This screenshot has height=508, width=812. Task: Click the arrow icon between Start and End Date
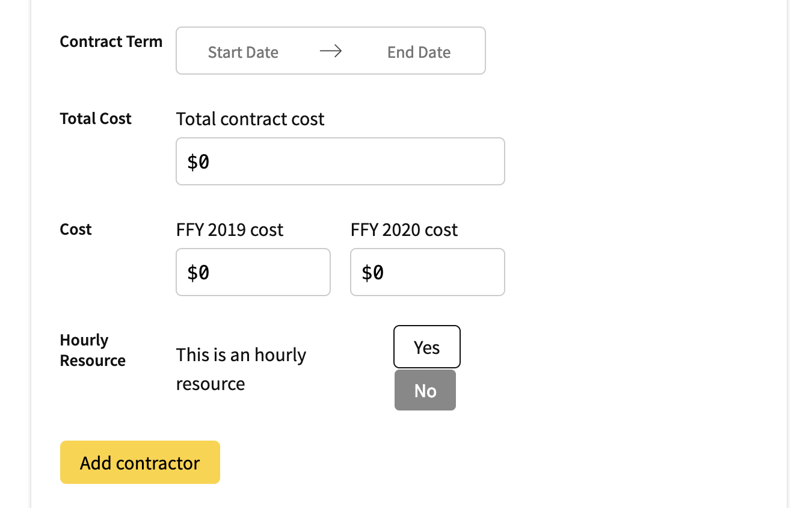pyautogui.click(x=331, y=51)
